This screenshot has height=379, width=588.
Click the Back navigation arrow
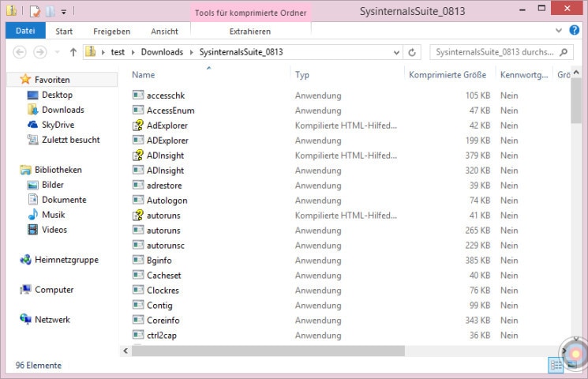click(20, 52)
